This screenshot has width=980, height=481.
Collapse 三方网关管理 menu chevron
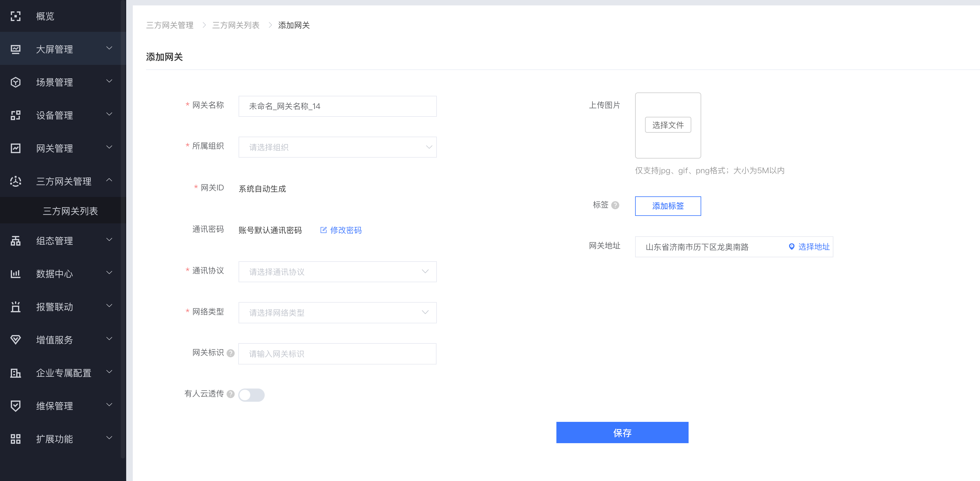point(109,180)
